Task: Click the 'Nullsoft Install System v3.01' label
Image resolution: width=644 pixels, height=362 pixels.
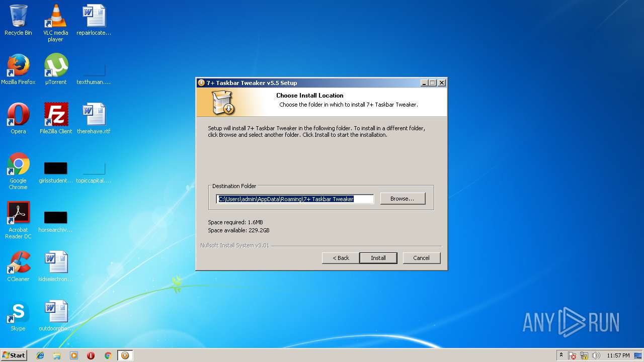Action: (x=234, y=246)
